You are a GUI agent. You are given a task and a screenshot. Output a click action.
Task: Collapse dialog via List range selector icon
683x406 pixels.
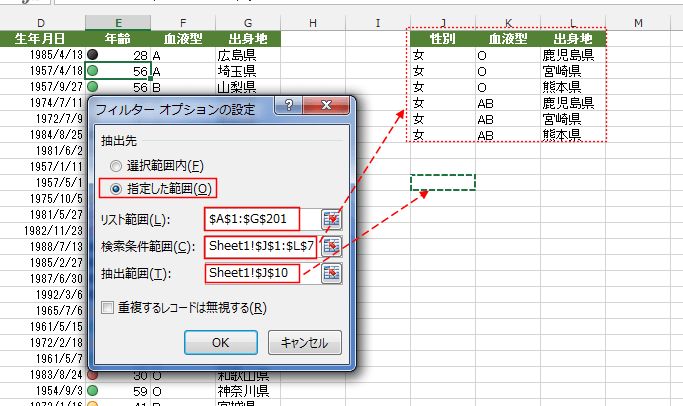[331, 219]
